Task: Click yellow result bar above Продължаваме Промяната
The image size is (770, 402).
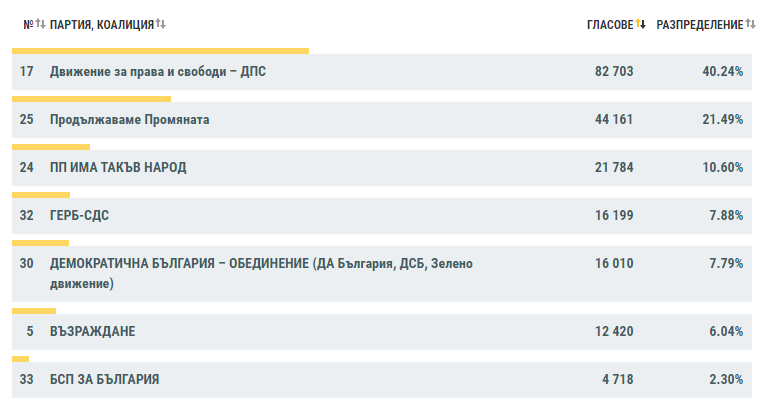Action: (x=91, y=99)
